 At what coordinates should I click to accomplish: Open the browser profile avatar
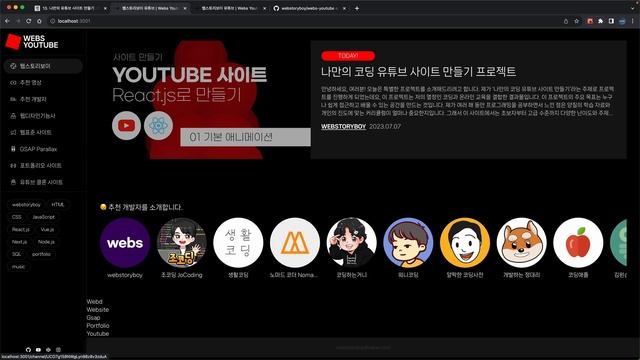click(x=622, y=21)
